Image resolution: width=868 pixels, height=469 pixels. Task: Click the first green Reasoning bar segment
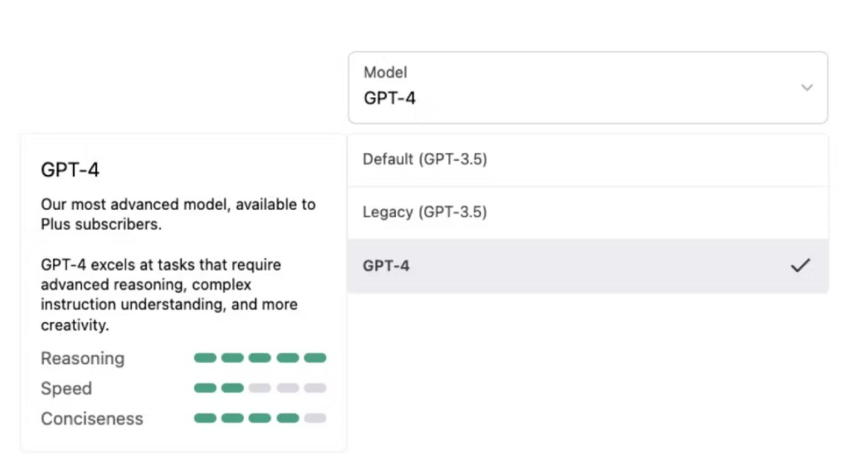coord(205,358)
